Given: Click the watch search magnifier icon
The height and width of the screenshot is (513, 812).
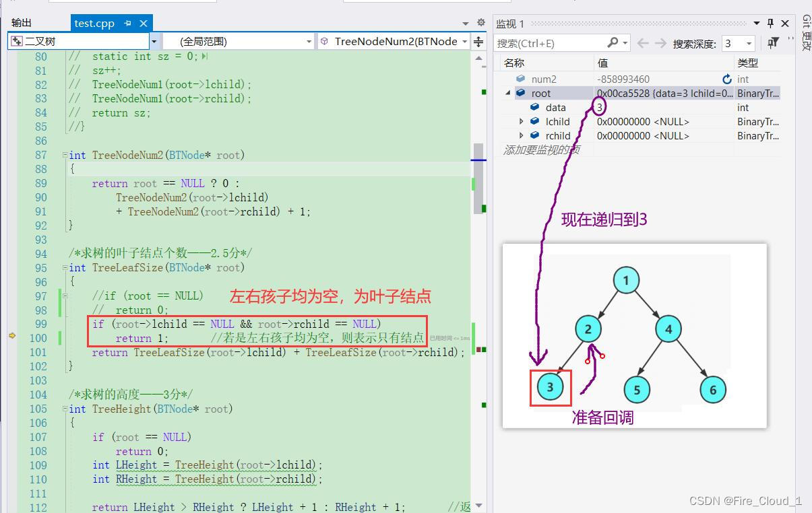Looking at the screenshot, I should click(613, 42).
